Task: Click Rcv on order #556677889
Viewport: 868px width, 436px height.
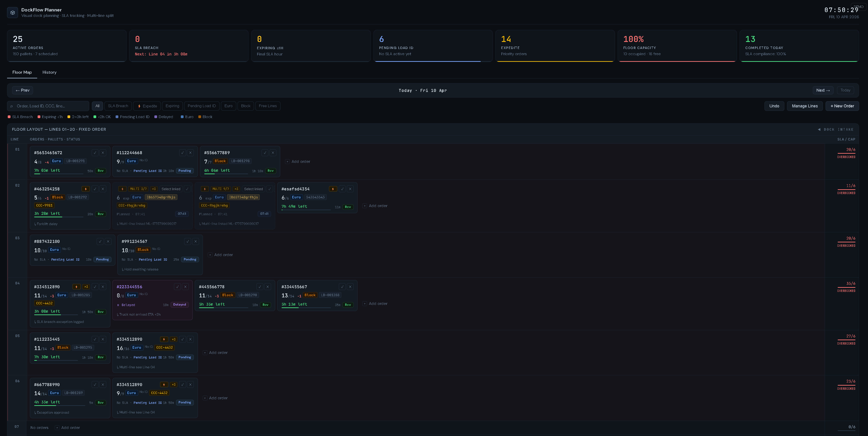Action: pos(271,171)
